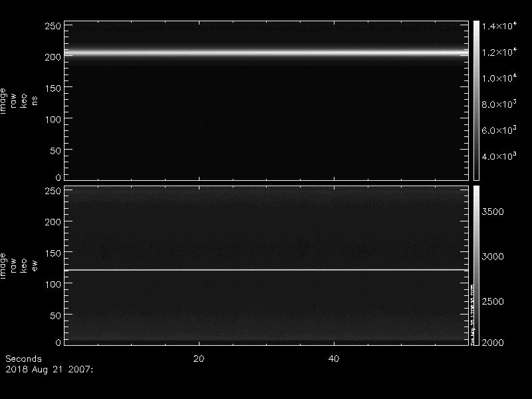Click the 40 label on the Seconds axis
Viewport: 532px width, 399px height.
[334, 358]
